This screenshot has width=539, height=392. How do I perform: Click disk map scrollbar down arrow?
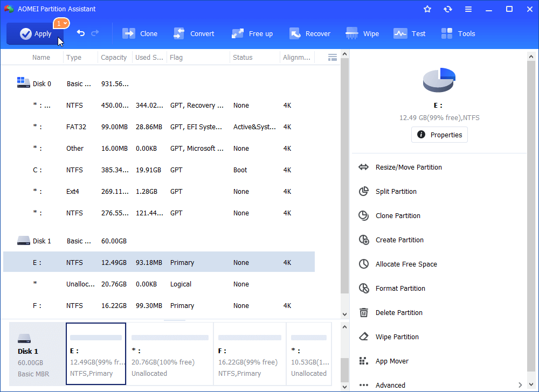pos(345,387)
